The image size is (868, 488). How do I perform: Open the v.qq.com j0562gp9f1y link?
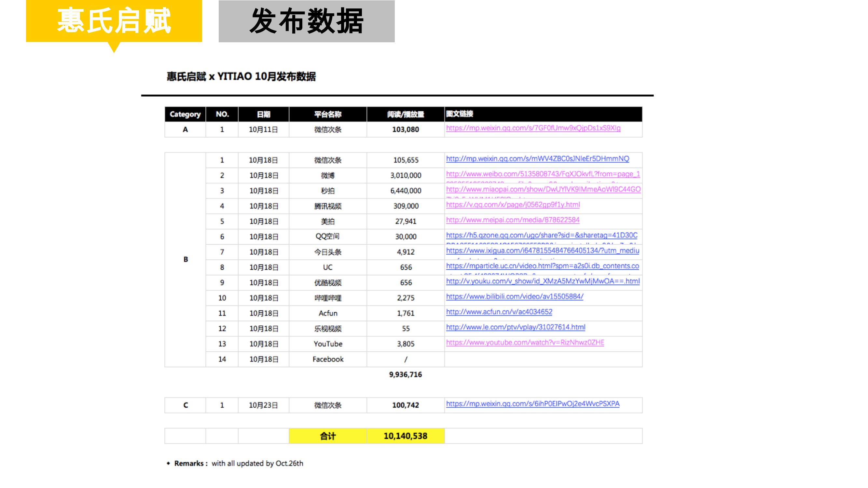point(513,205)
